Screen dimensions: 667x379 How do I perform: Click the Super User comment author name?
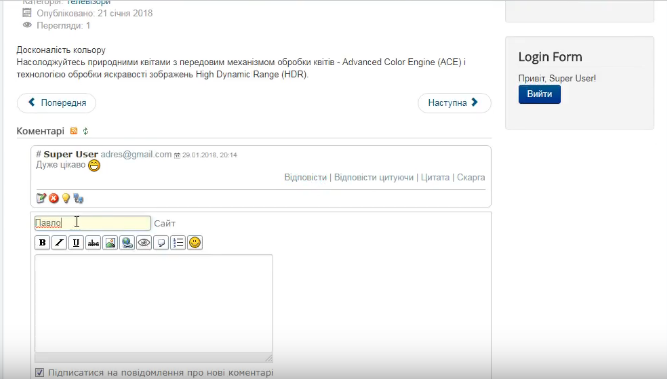tap(71, 154)
